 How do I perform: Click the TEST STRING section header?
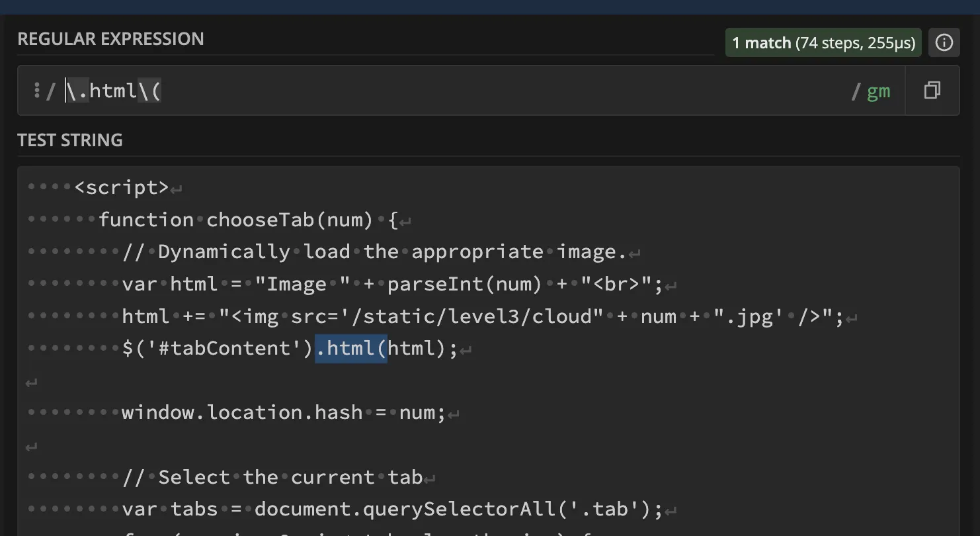(70, 140)
